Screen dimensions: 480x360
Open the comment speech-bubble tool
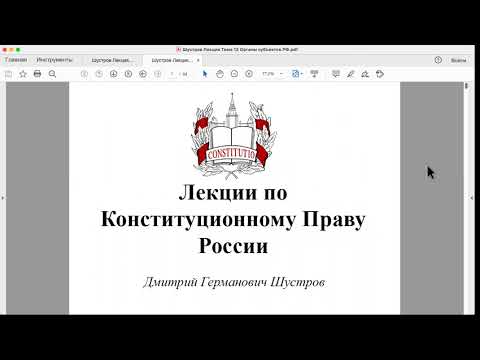[x=336, y=74]
